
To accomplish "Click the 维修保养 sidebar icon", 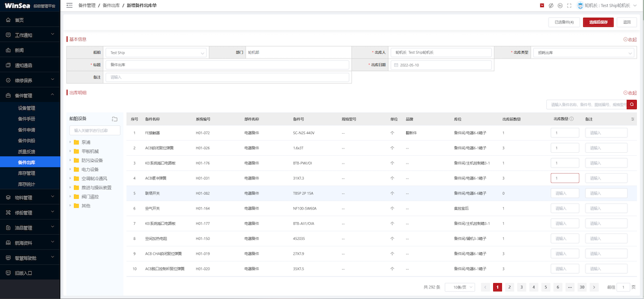I will tap(8, 80).
